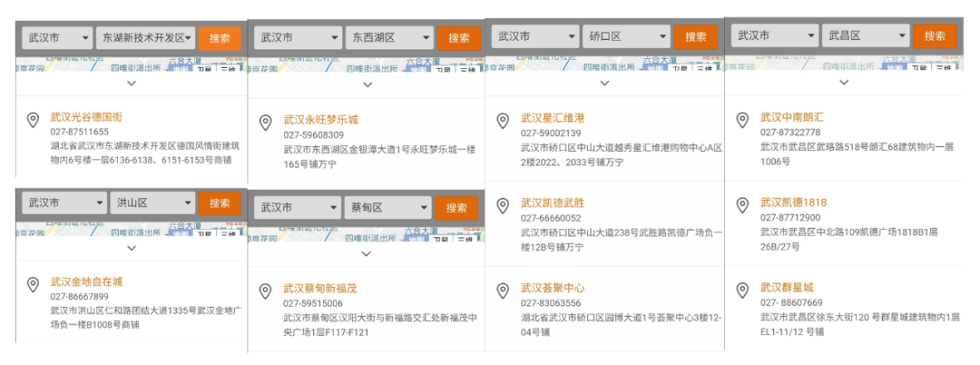The height and width of the screenshot is (365, 980).
Task: Click the phone number 027-59515006
Action: coord(313,304)
